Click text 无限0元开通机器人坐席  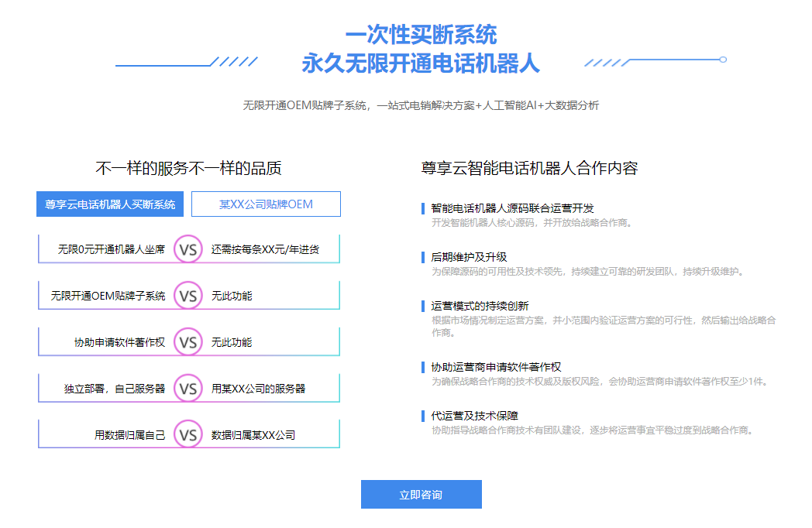click(112, 249)
